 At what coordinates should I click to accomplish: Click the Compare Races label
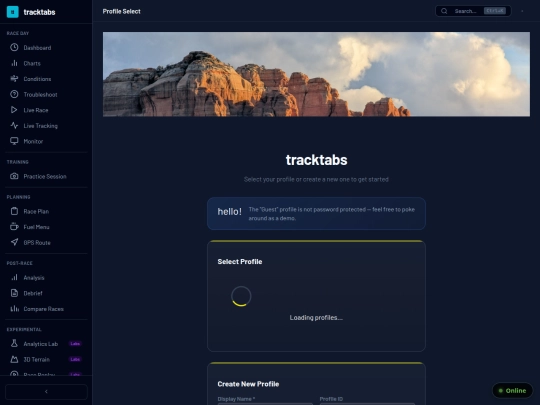click(43, 309)
